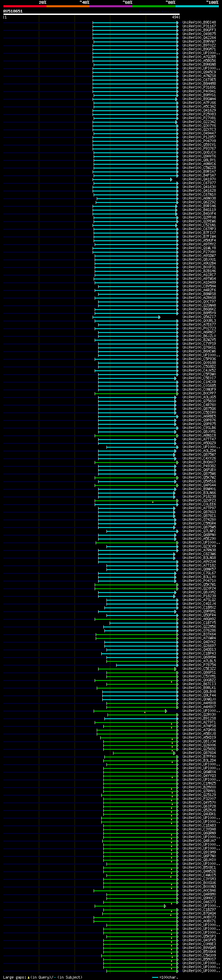Viewport: 222px width, 980px height.
Task: Open hit UniRef100_O49875
Action: [199, 34]
